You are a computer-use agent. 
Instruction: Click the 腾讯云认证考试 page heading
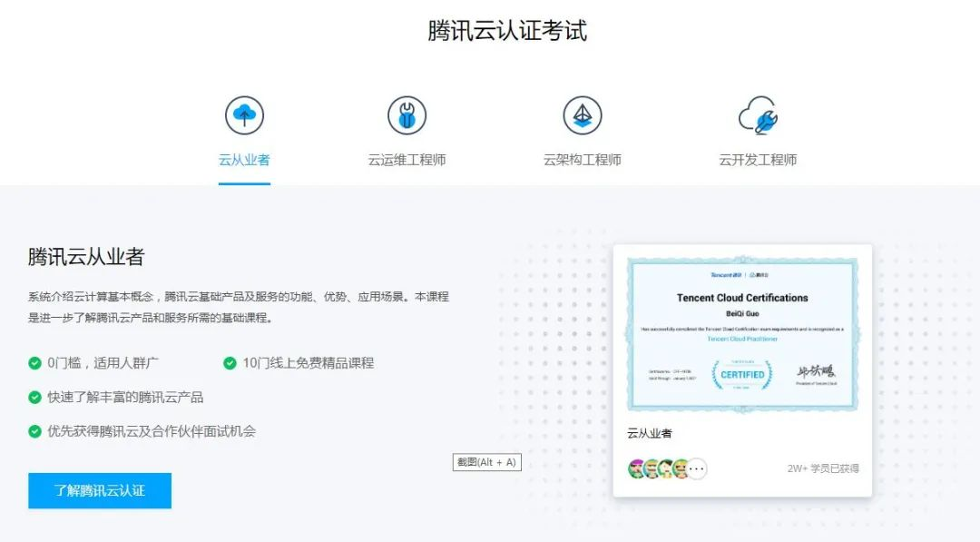(x=507, y=31)
